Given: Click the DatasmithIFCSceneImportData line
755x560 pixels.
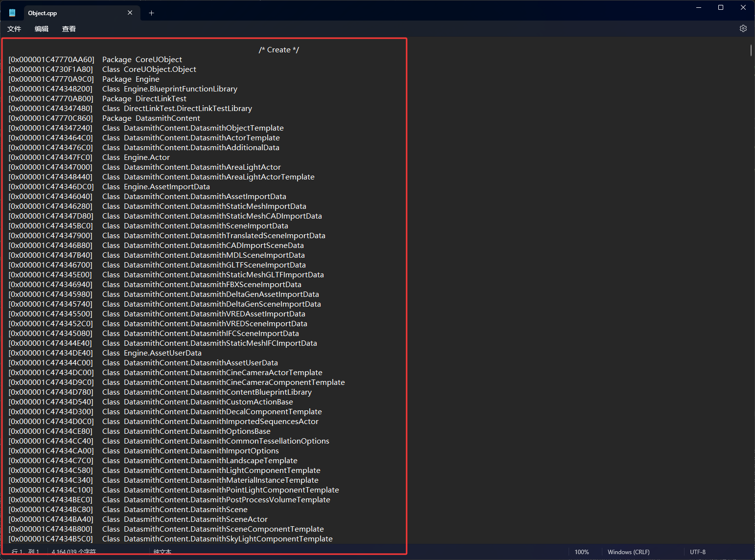Looking at the screenshot, I should pyautogui.click(x=154, y=334).
